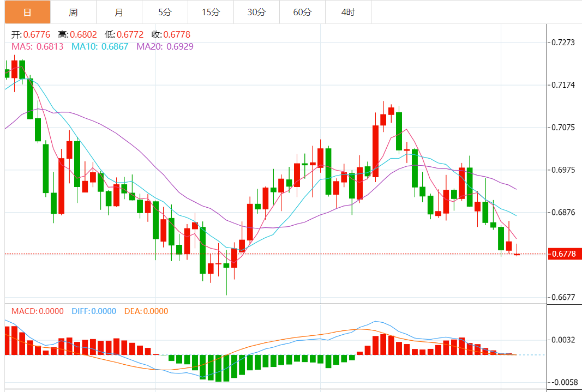Screen dimensions: 582x392
Task: Click the MA5 indicator label
Action: 38,46
